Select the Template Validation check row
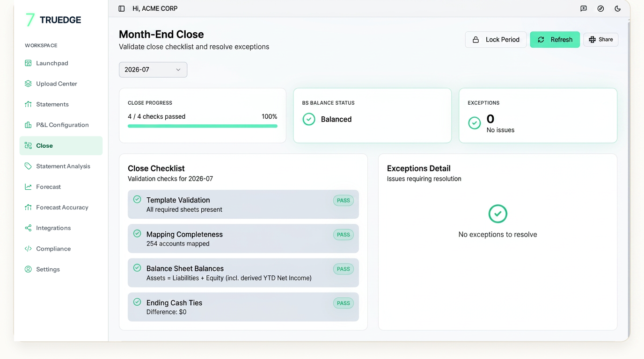Screen dimensions: 644x359 (243, 204)
